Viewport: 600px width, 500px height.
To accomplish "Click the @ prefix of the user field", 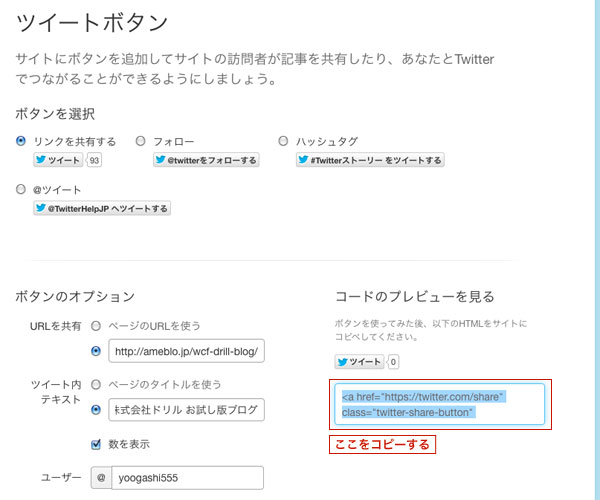I will click(101, 478).
